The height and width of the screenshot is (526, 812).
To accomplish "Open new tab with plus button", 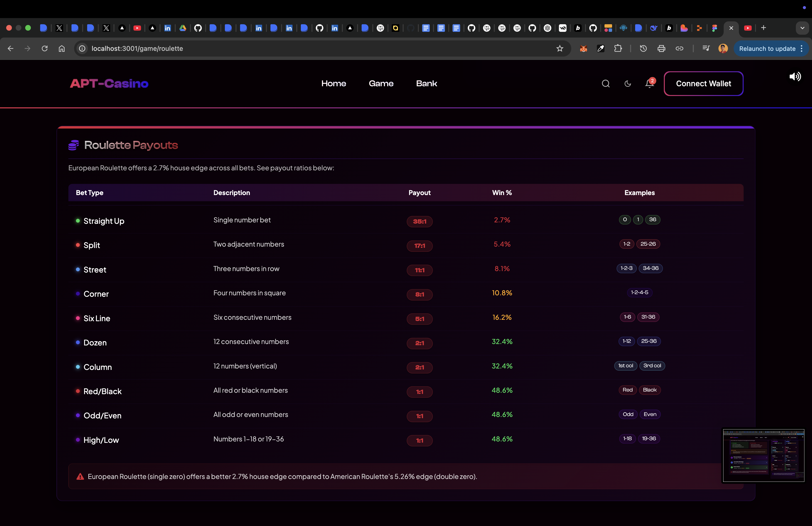I will 764,28.
